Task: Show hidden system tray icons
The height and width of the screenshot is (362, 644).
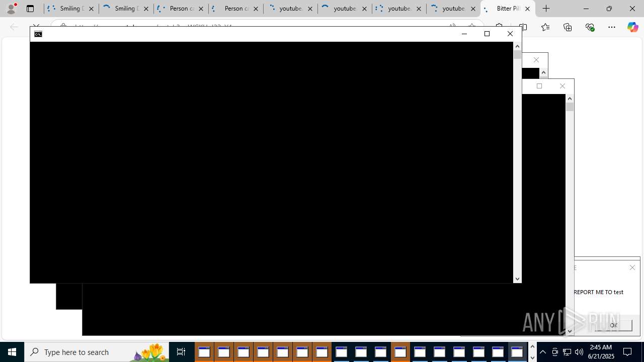Action: [x=543, y=352]
